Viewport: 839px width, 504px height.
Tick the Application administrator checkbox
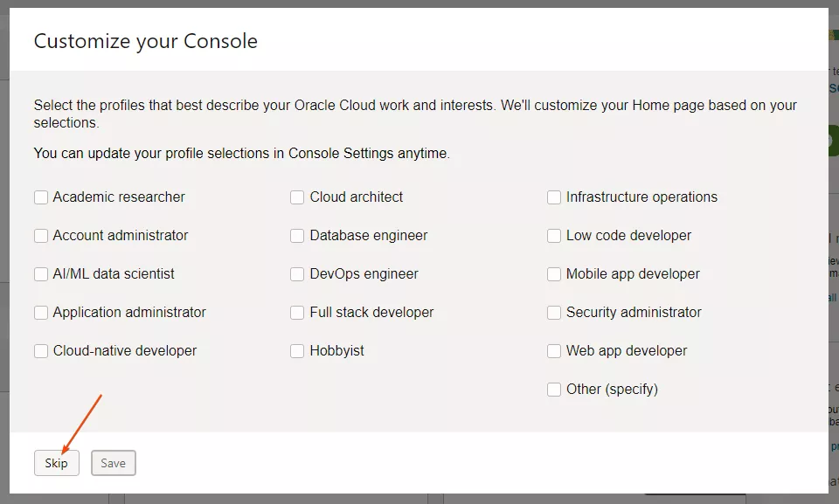click(x=41, y=313)
